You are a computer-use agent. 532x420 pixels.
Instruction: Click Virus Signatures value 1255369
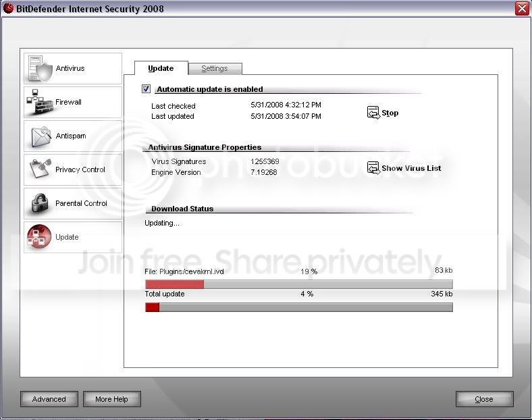pos(265,161)
